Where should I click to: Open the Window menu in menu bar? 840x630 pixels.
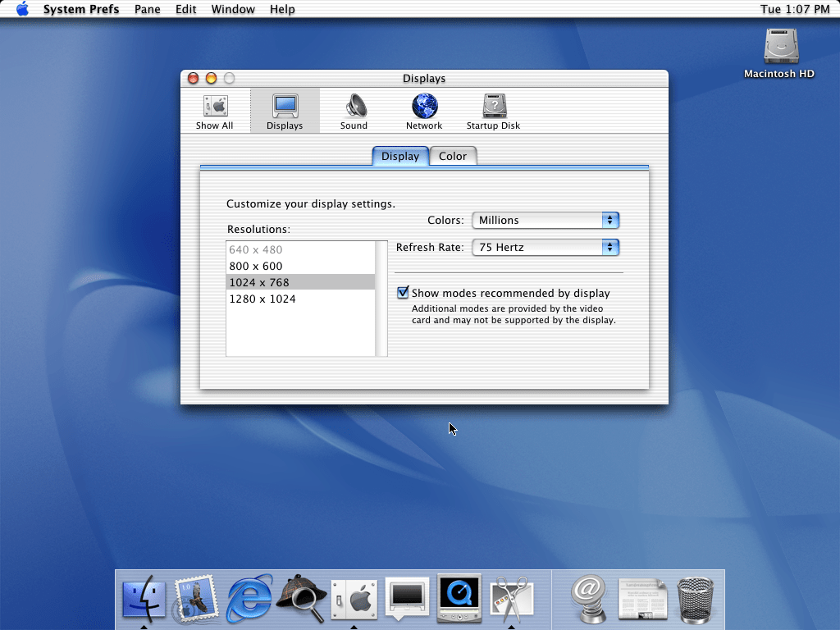232,9
